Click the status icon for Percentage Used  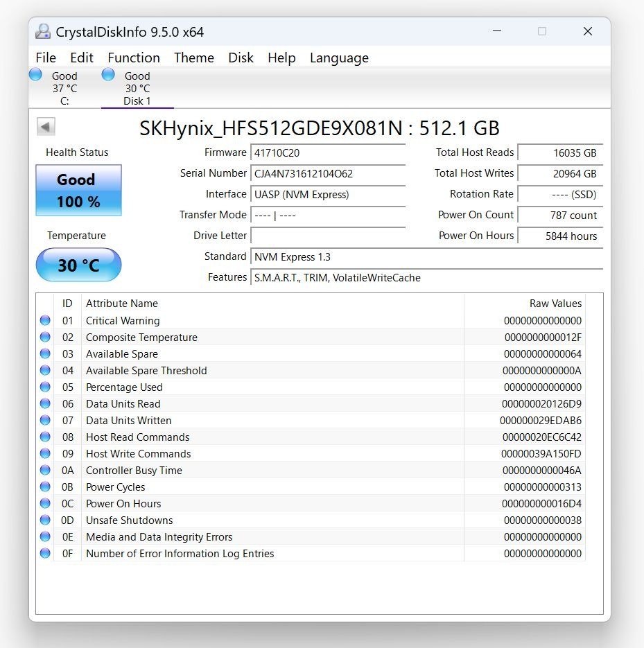pos(45,387)
